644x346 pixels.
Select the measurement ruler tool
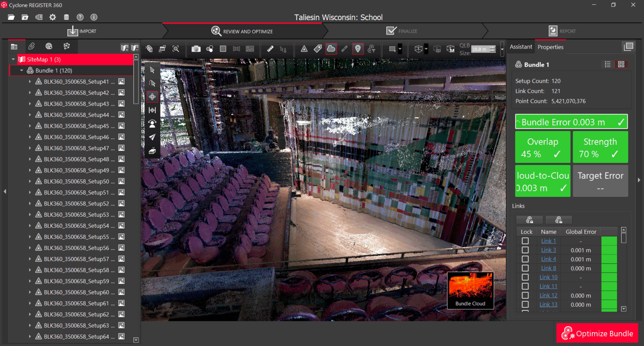(x=270, y=49)
